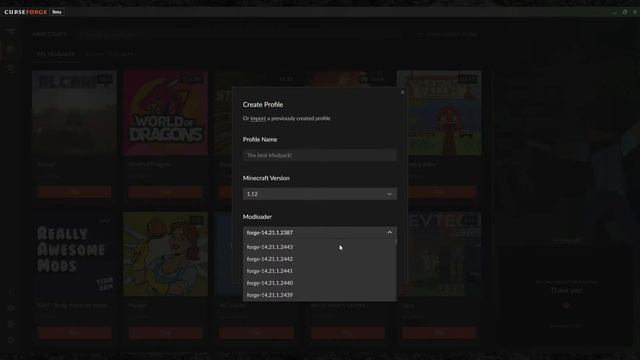Pick forge-14.21.1.2439 from the modloader list

pyautogui.click(x=319, y=295)
